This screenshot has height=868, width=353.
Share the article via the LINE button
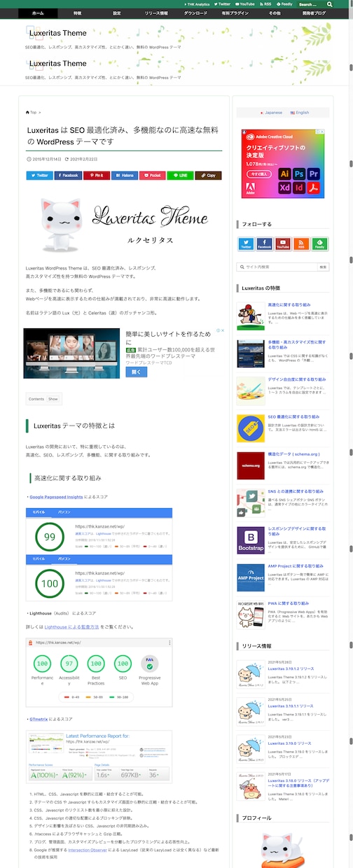(x=180, y=176)
